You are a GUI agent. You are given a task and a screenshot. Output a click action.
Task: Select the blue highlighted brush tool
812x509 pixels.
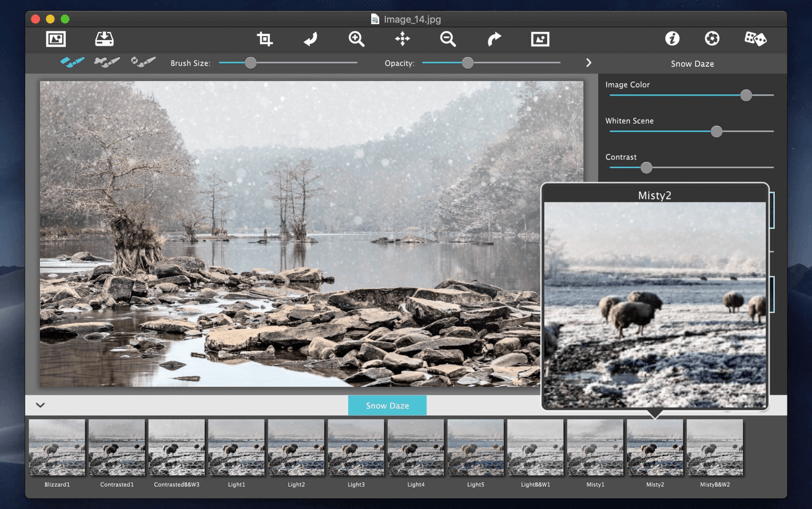[73, 62]
